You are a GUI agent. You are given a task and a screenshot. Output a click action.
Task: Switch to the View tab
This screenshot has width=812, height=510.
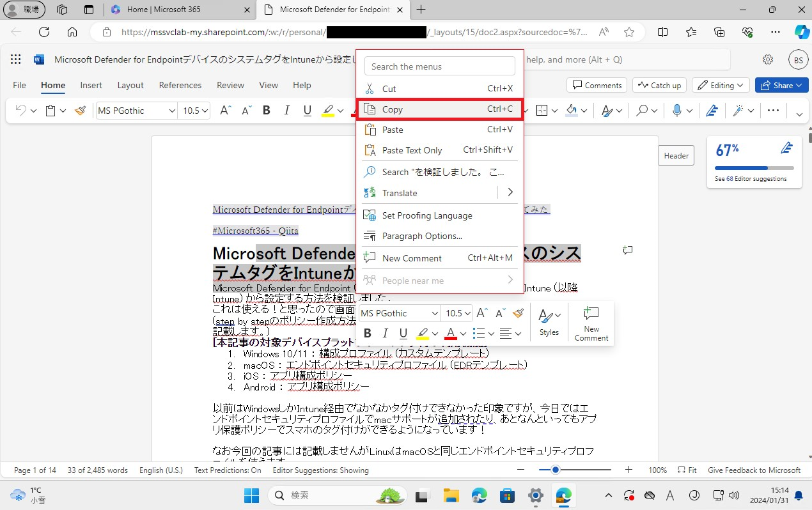pyautogui.click(x=269, y=85)
